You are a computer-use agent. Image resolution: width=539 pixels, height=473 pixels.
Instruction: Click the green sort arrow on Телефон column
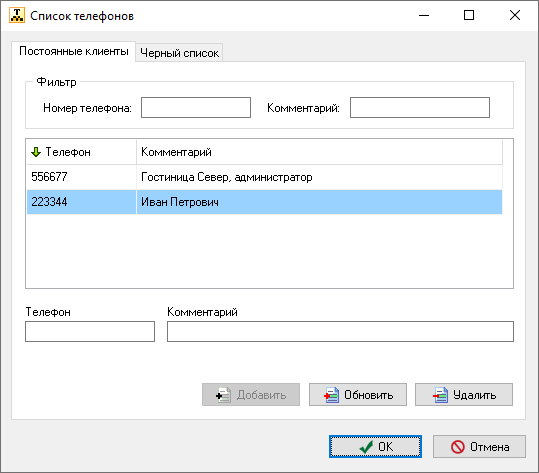click(36, 152)
